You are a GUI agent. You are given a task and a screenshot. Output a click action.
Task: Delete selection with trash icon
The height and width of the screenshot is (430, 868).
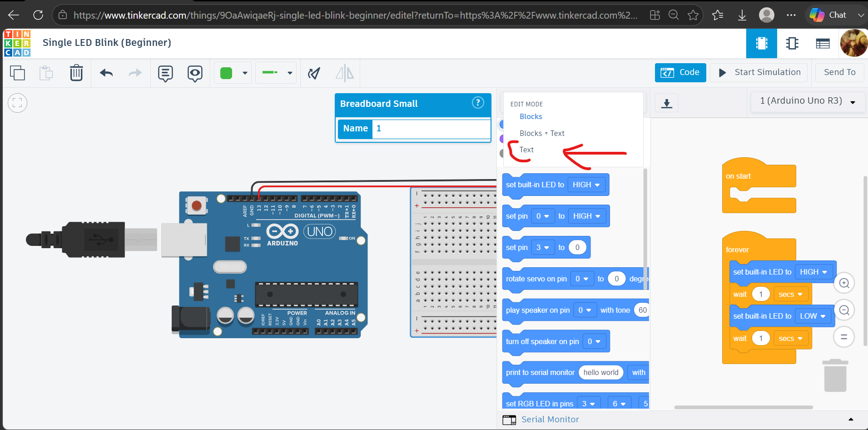(x=76, y=73)
